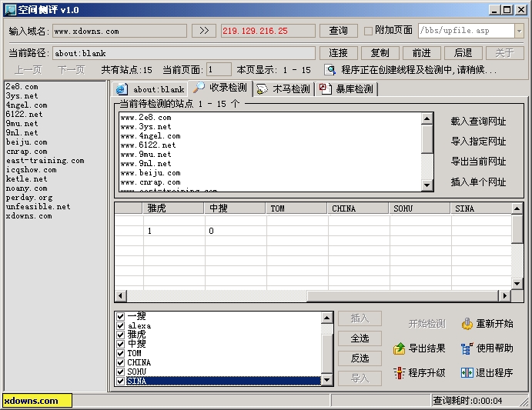Open the 暴库检测 tab

click(346, 89)
